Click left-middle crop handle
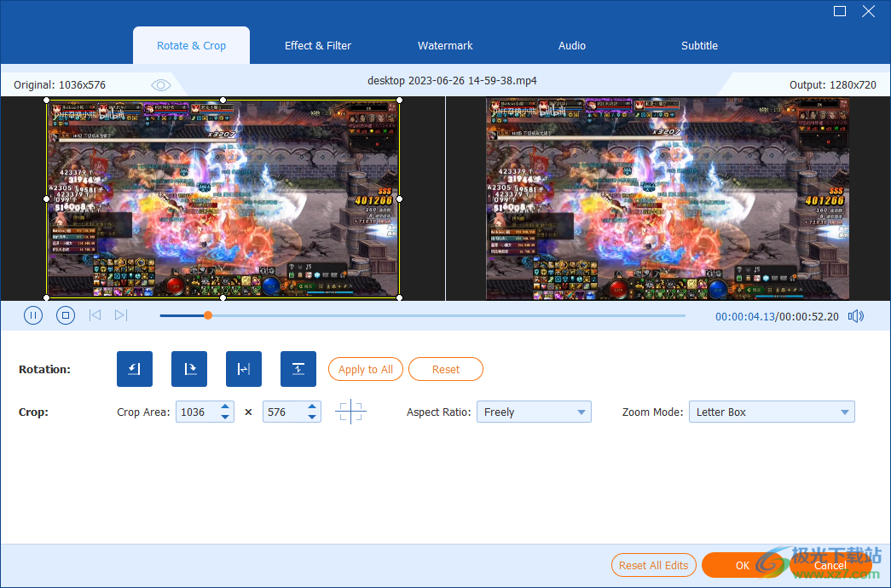Image resolution: width=891 pixels, height=588 pixels. [x=47, y=199]
